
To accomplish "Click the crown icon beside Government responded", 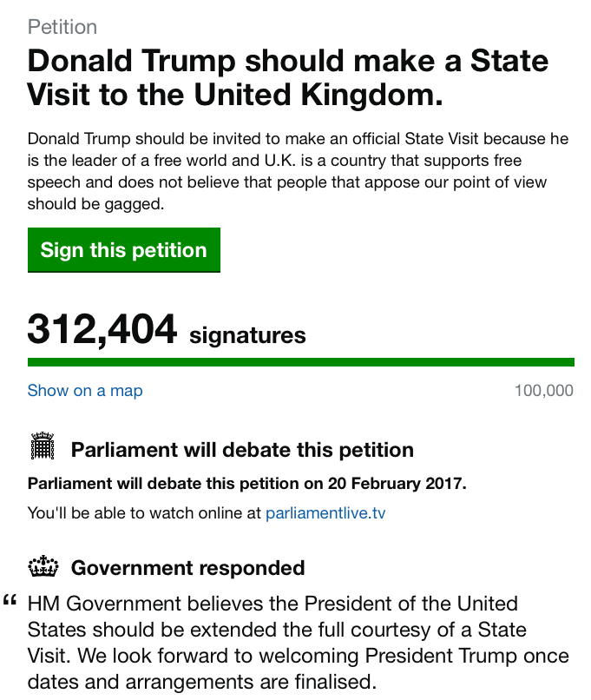I will [41, 568].
